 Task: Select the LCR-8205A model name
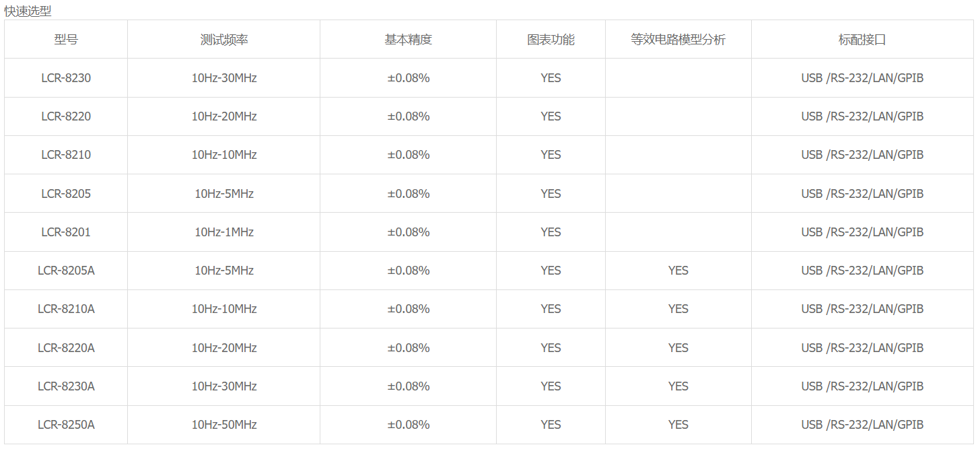pyautogui.click(x=66, y=271)
